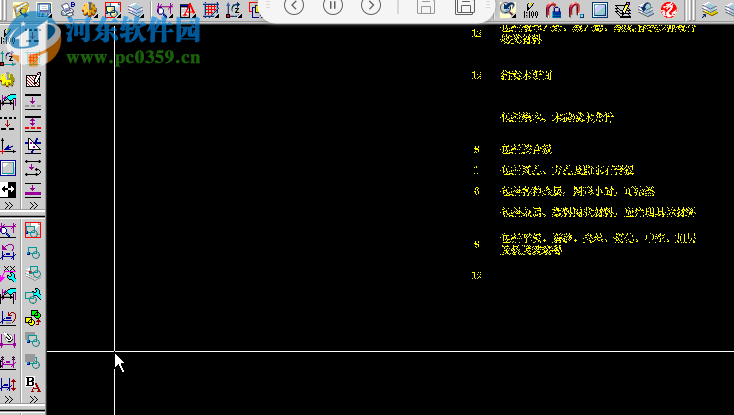
Task: Click the BA text style icon
Action: click(33, 384)
